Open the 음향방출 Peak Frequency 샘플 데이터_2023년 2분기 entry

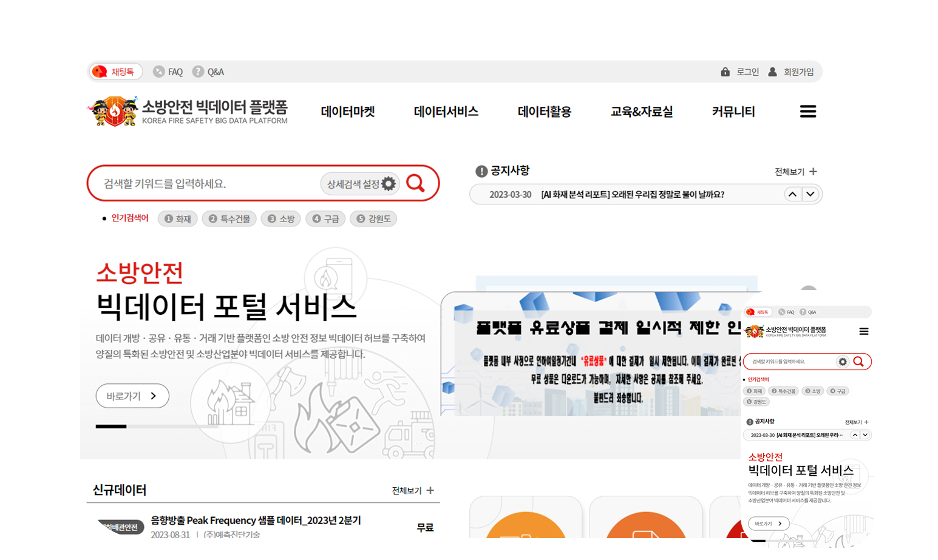(x=256, y=521)
